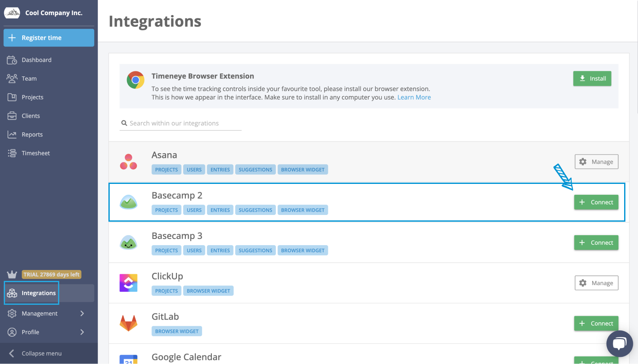Click the Basecamp 2 green logo
Image resolution: width=638 pixels, height=364 pixels.
(128, 202)
